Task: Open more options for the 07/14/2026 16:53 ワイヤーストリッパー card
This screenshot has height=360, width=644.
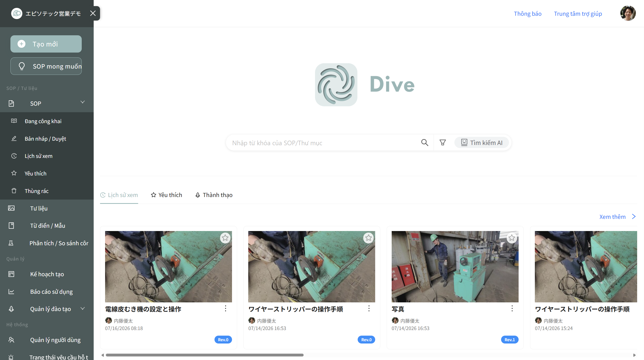Action: 369,308
